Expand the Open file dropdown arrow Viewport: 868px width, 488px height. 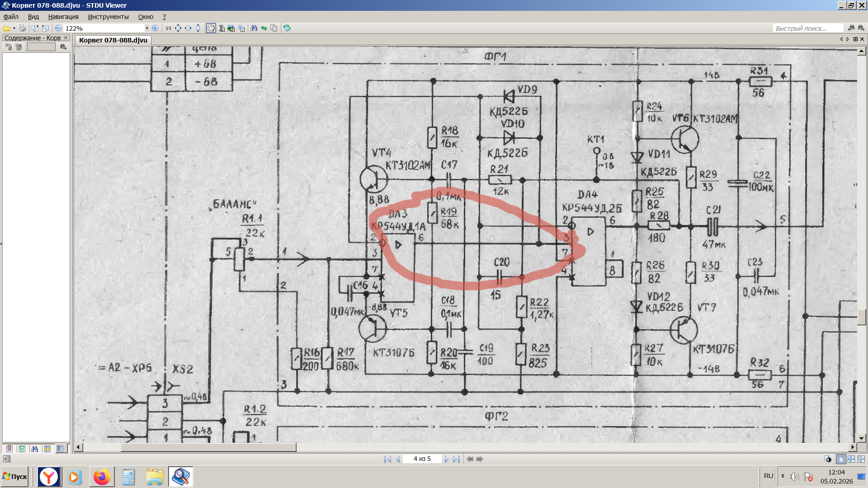pos(14,28)
